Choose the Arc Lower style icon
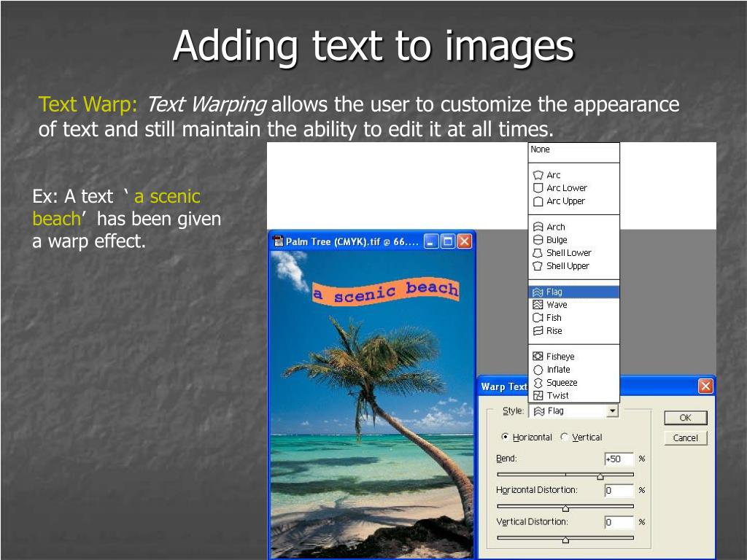This screenshot has height=560, width=747. 538,188
